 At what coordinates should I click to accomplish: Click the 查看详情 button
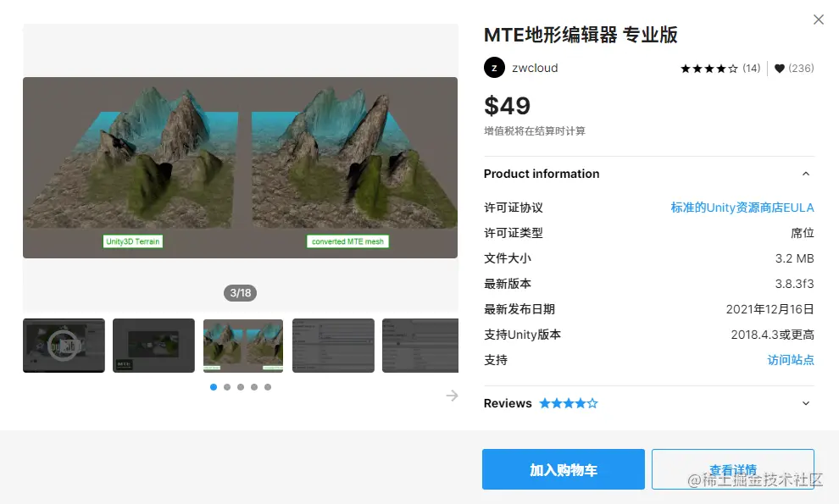[733, 469]
